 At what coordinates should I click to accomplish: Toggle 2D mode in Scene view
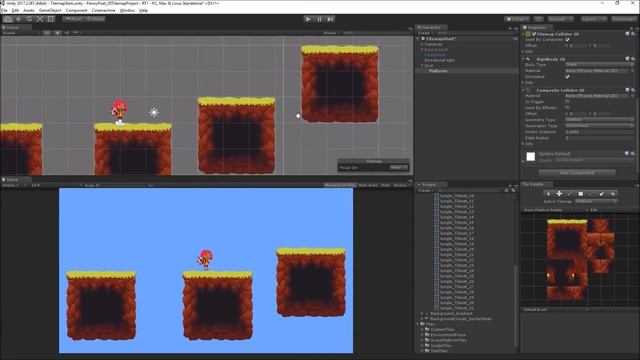[47, 33]
